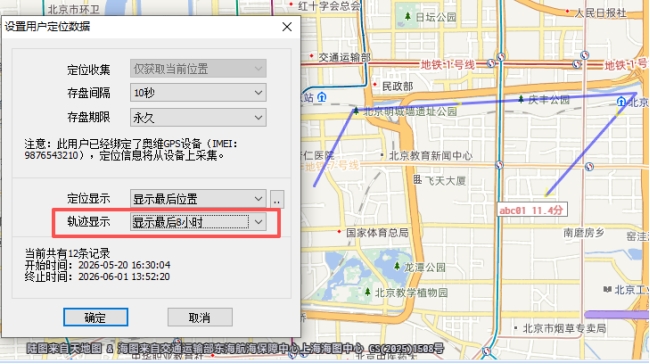
Task: Expand the 轨迹显示 显示最后8小时 dropdown
Action: [198, 222]
